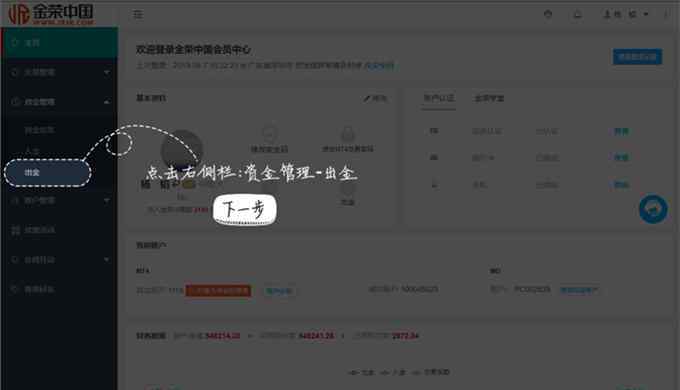Click the pencil edit link in basic info

pos(375,98)
